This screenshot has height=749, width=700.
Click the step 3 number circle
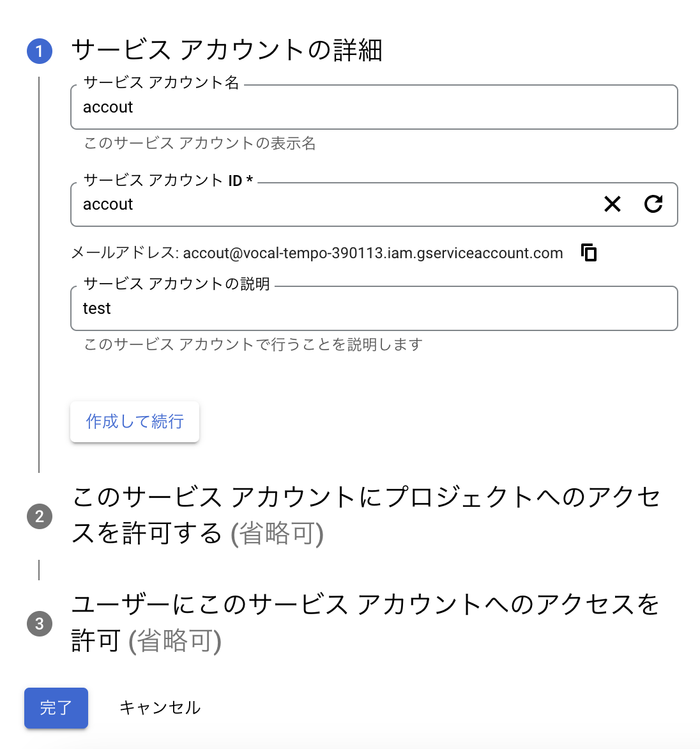[x=39, y=624]
